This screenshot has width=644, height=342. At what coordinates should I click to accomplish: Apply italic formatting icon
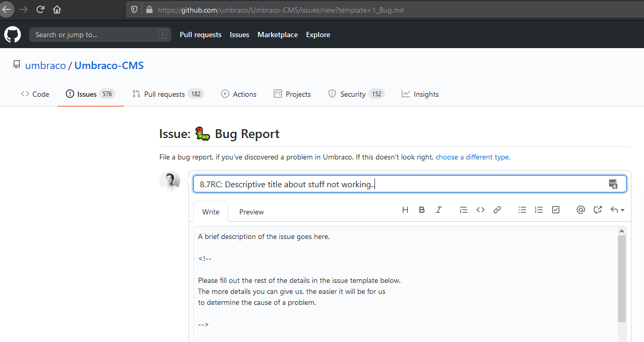click(x=439, y=210)
